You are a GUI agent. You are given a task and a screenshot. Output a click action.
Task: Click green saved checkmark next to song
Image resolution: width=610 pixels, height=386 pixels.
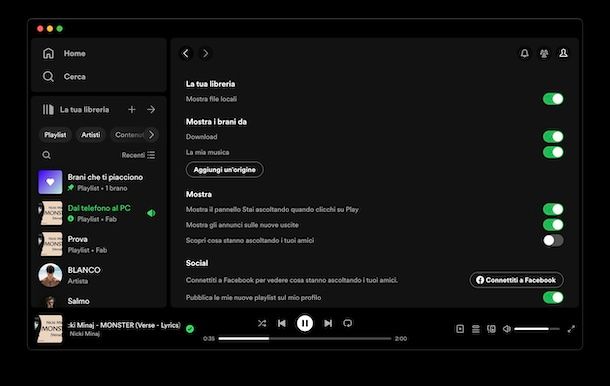click(x=190, y=329)
